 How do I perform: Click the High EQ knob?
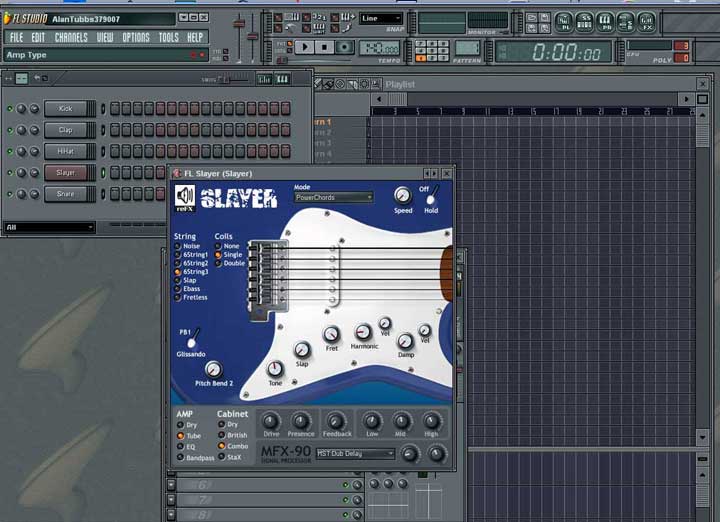point(431,421)
